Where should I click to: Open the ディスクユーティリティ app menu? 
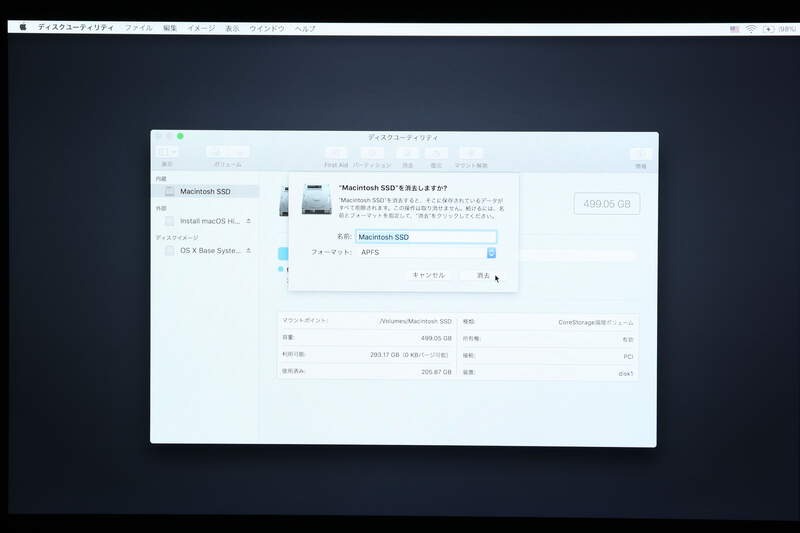point(76,27)
